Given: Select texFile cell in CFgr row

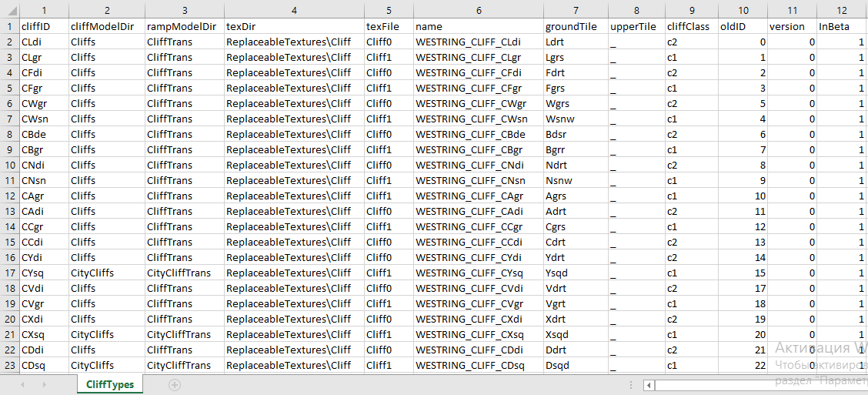Looking at the screenshot, I should [389, 88].
